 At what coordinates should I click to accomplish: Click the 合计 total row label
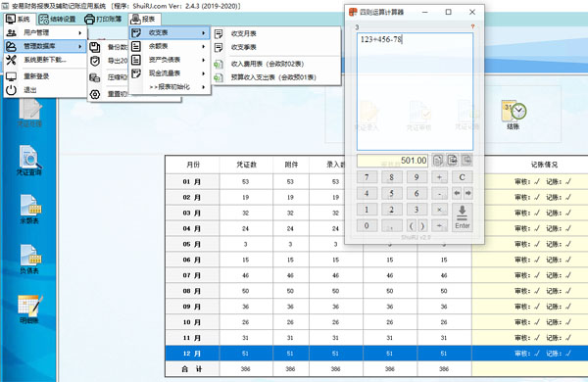click(x=192, y=369)
